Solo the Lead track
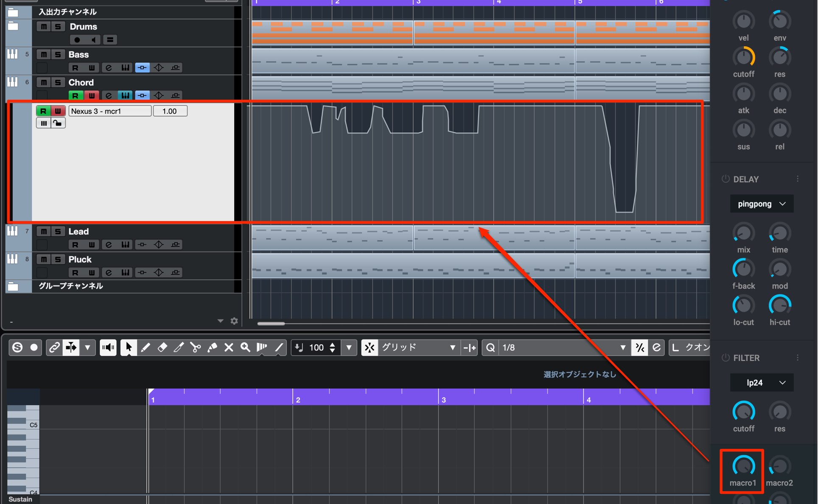Screen dimensions: 818x504 pos(58,231)
